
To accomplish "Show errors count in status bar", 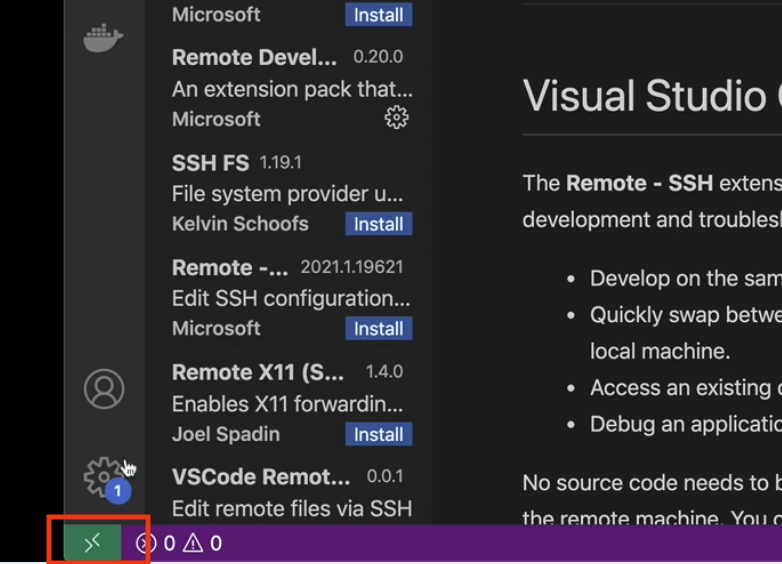I will 156,543.
